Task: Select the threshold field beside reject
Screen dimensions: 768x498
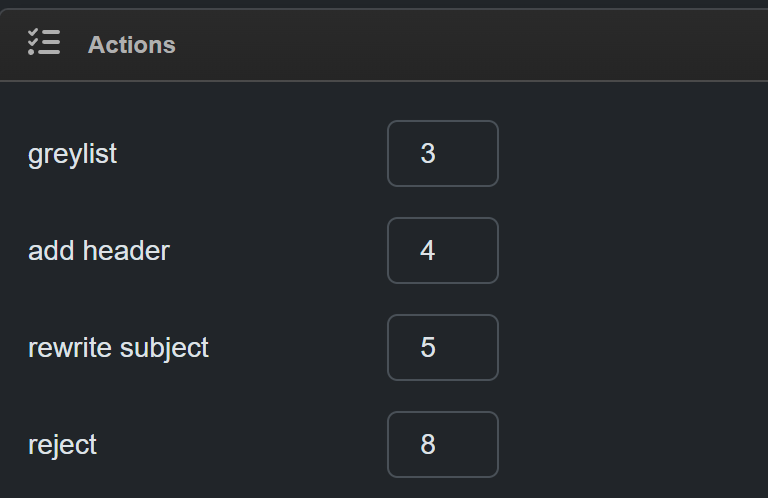Action: pyautogui.click(x=442, y=445)
